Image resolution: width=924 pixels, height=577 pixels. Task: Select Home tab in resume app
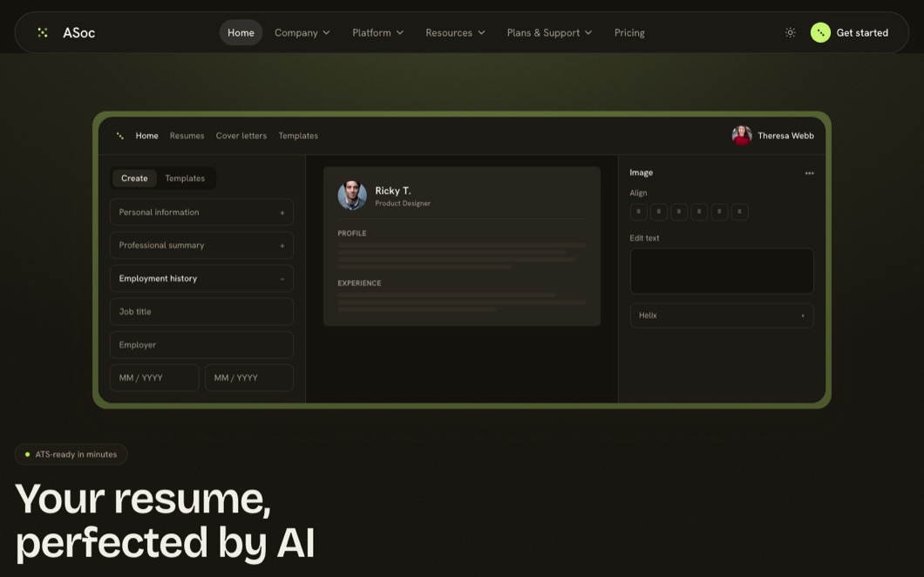[146, 136]
